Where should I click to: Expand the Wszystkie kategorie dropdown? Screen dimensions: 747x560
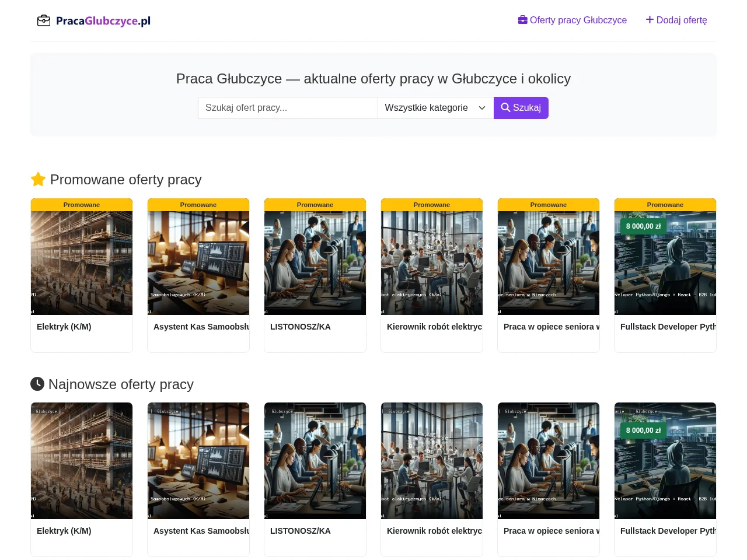click(x=435, y=108)
